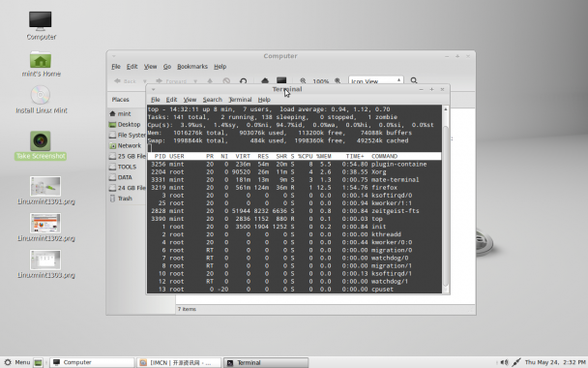Click the zeitgeist-fts process row
This screenshot has height=368, width=588.
pyautogui.click(x=294, y=211)
